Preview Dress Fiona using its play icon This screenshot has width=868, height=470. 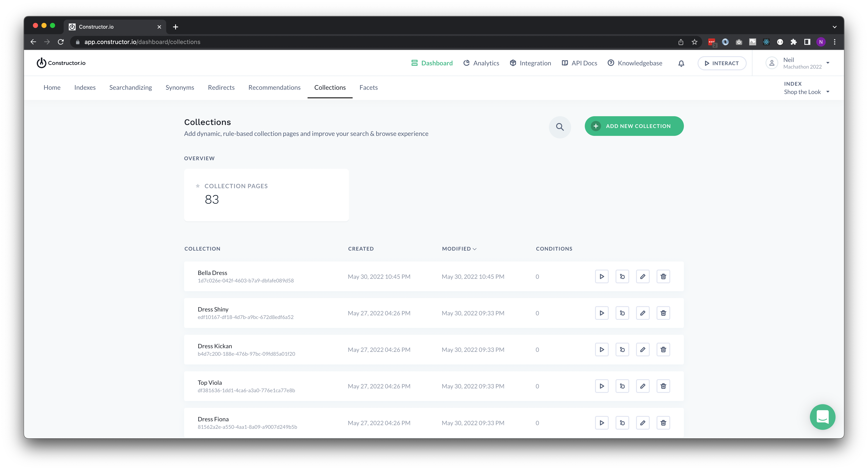tap(602, 422)
